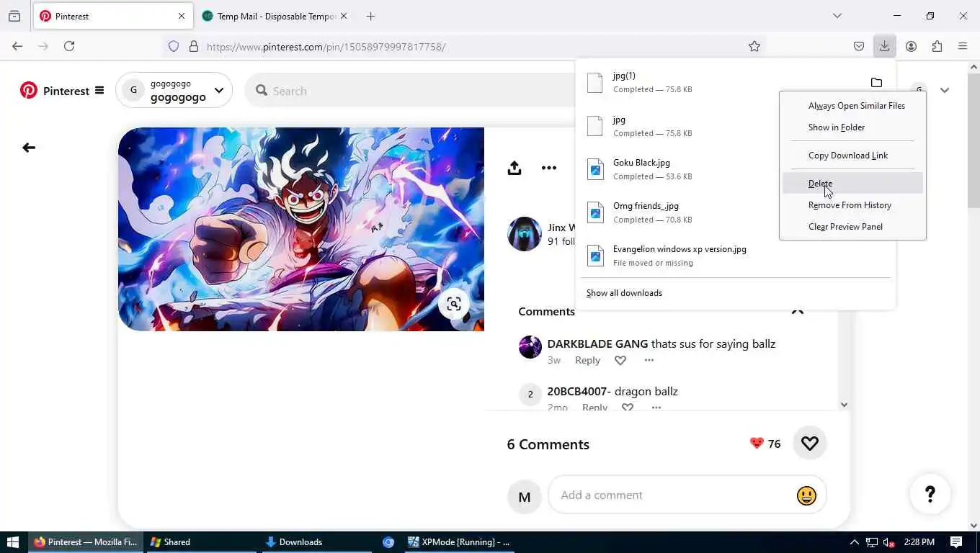The image size is (980, 553).
Task: Choose Remove From History
Action: click(852, 205)
